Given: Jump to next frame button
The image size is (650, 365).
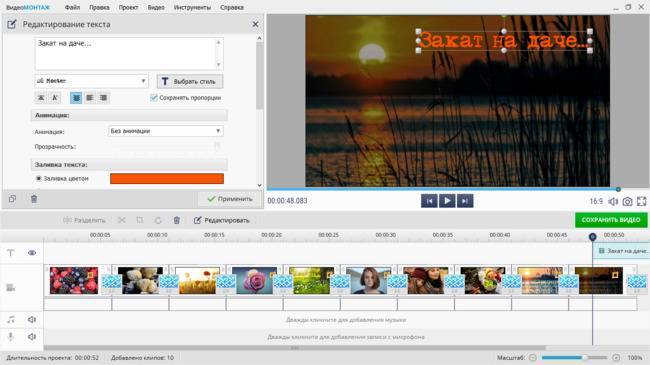Looking at the screenshot, I should pyautogui.click(x=465, y=201).
